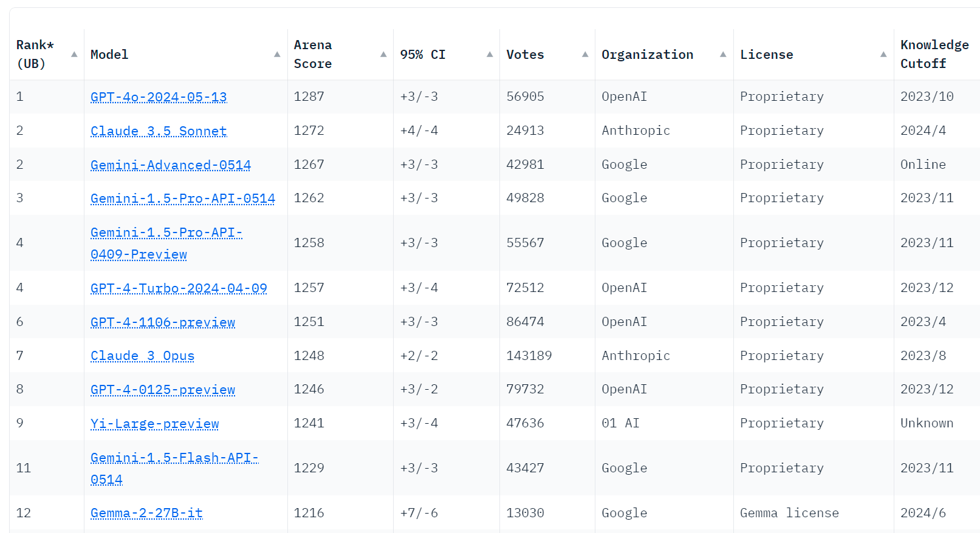Image resolution: width=980 pixels, height=533 pixels.
Task: Open Claude 3.5 Sonnet link
Action: pos(159,131)
